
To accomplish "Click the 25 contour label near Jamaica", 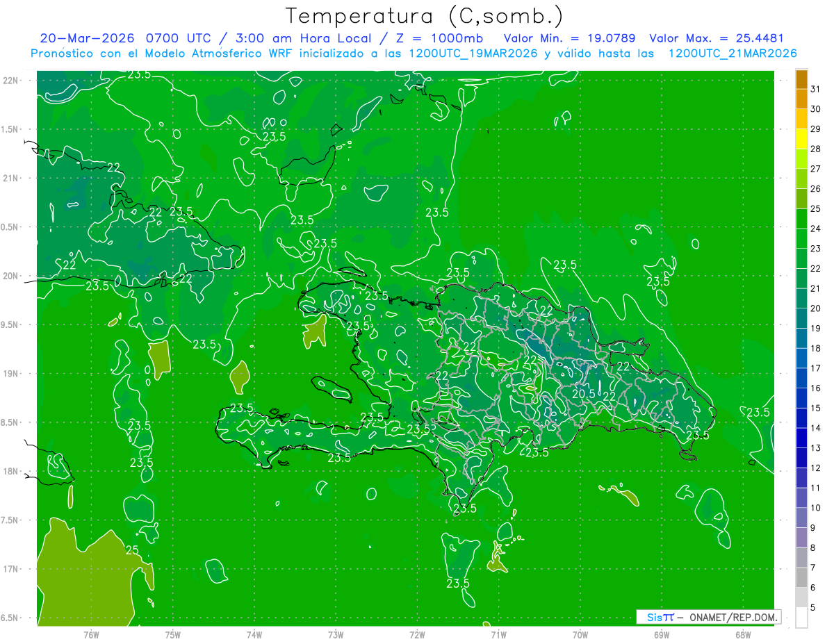I will [x=133, y=550].
